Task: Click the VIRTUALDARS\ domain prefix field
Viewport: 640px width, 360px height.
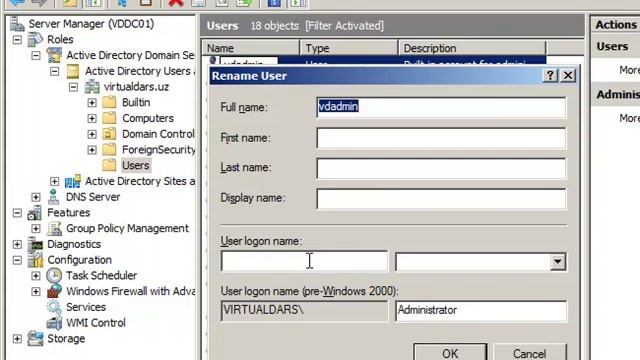Action: coord(304,311)
